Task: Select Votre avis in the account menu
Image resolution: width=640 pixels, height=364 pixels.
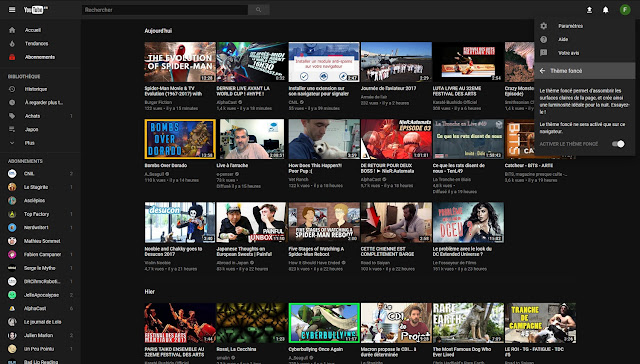Action: (x=569, y=53)
